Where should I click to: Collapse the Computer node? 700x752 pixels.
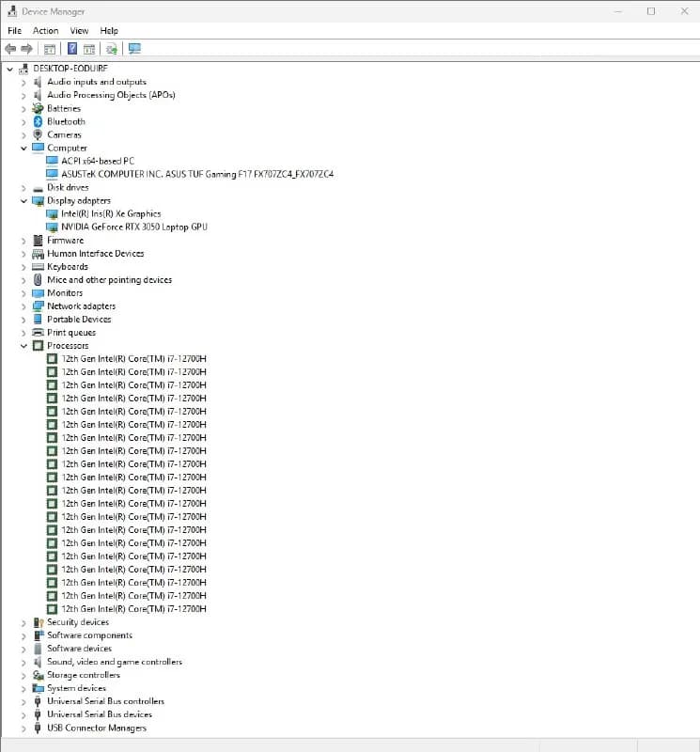tap(23, 149)
